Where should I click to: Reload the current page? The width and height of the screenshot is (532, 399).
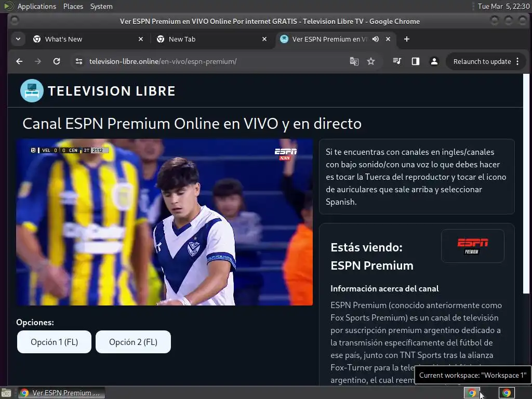57,61
